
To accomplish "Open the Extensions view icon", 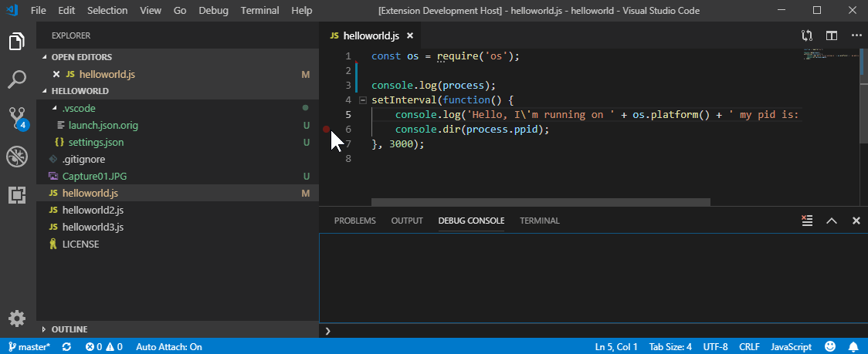I will click(x=17, y=194).
